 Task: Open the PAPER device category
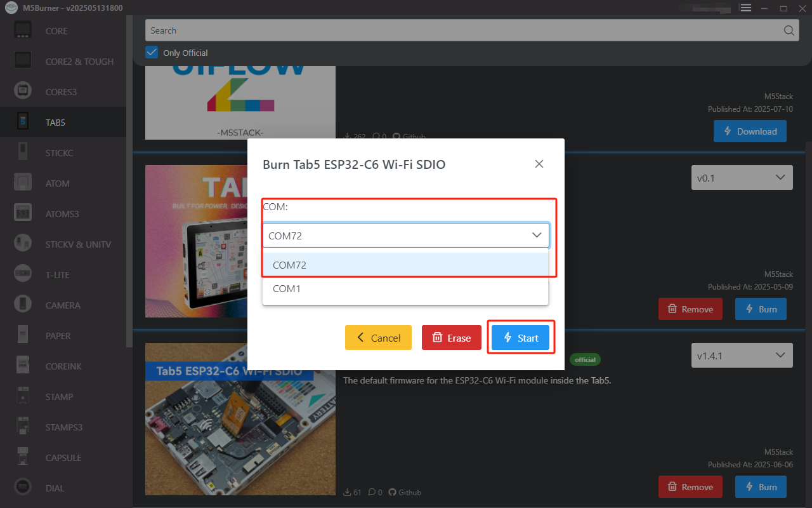coord(63,335)
